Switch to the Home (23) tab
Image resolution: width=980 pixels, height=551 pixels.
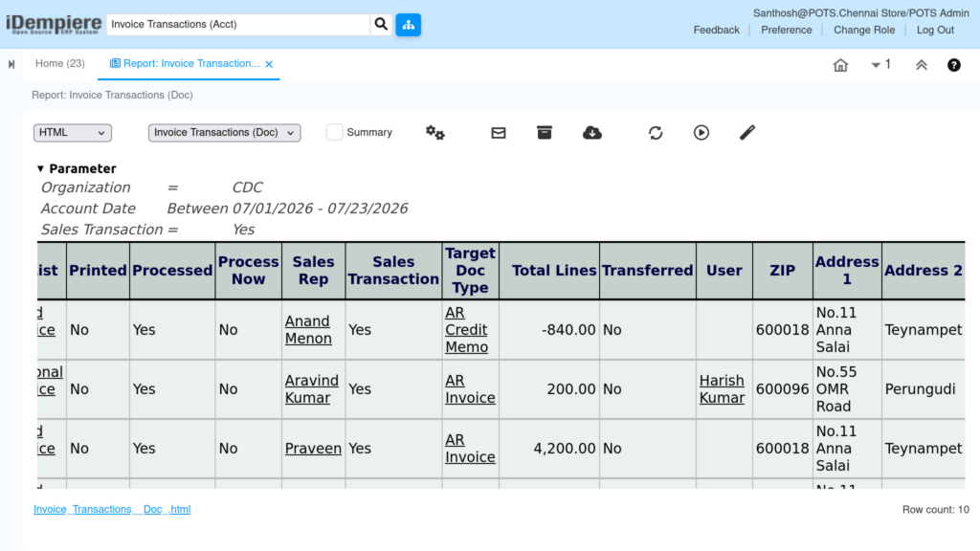pos(60,64)
